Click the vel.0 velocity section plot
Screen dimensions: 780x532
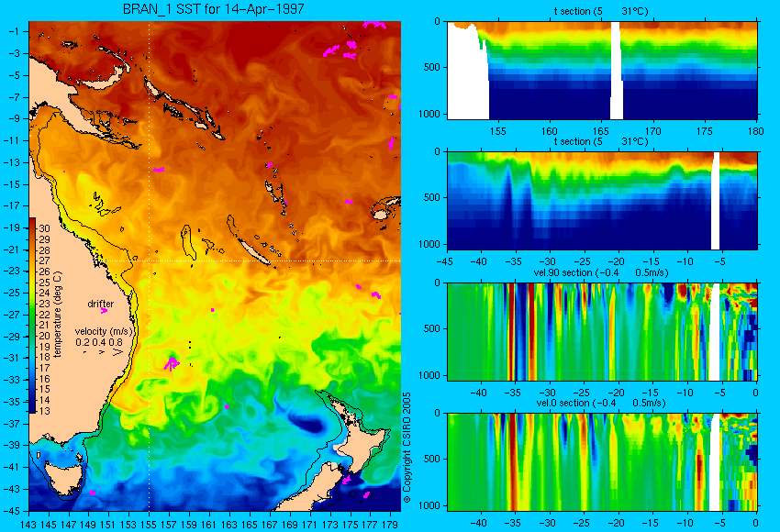point(602,462)
